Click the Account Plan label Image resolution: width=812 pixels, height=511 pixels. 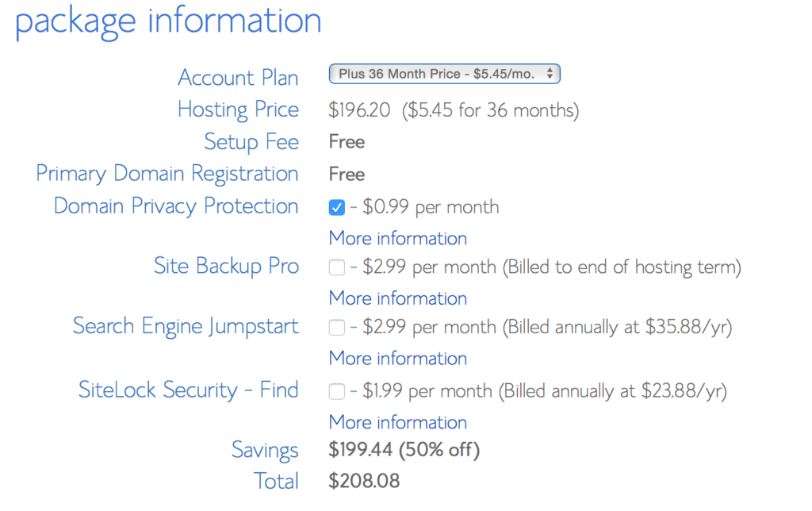[x=238, y=78]
